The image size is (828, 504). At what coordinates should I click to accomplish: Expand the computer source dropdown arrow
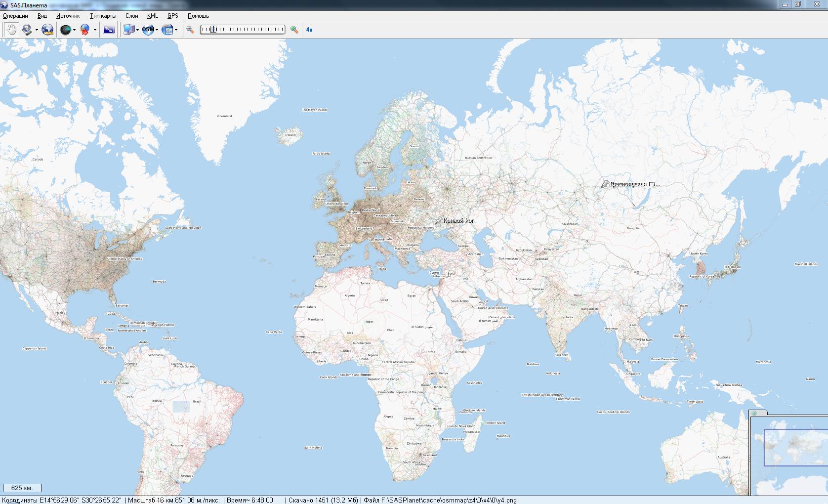[137, 30]
